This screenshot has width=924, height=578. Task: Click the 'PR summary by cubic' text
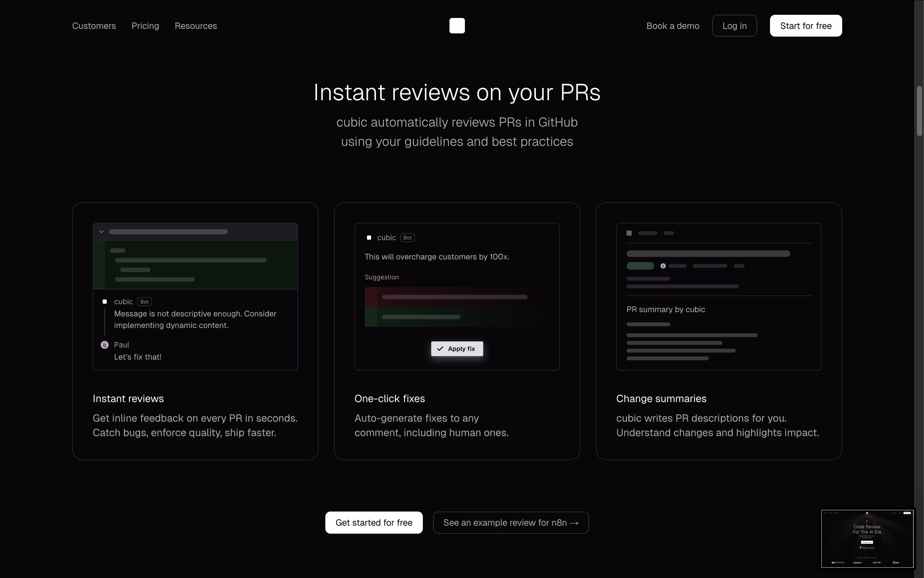[665, 309]
